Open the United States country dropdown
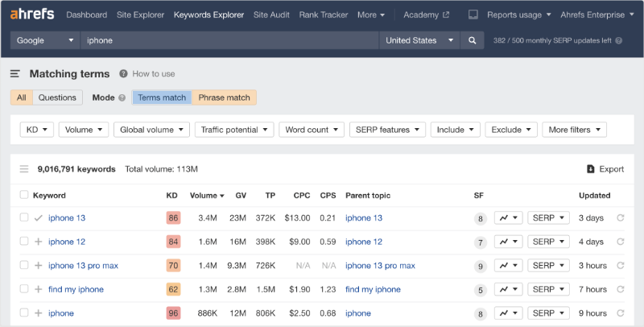 (419, 40)
